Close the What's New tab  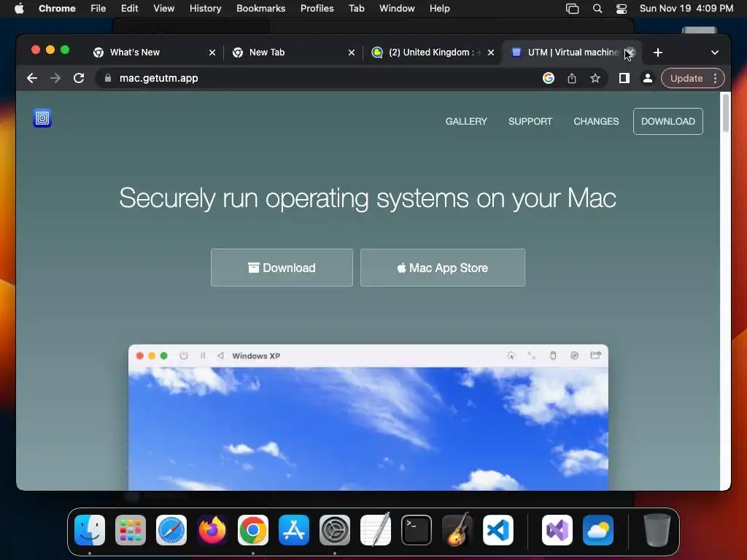point(212,52)
